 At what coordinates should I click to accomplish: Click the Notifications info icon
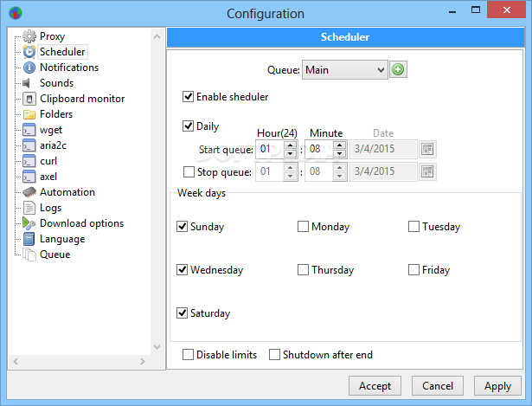(x=29, y=68)
